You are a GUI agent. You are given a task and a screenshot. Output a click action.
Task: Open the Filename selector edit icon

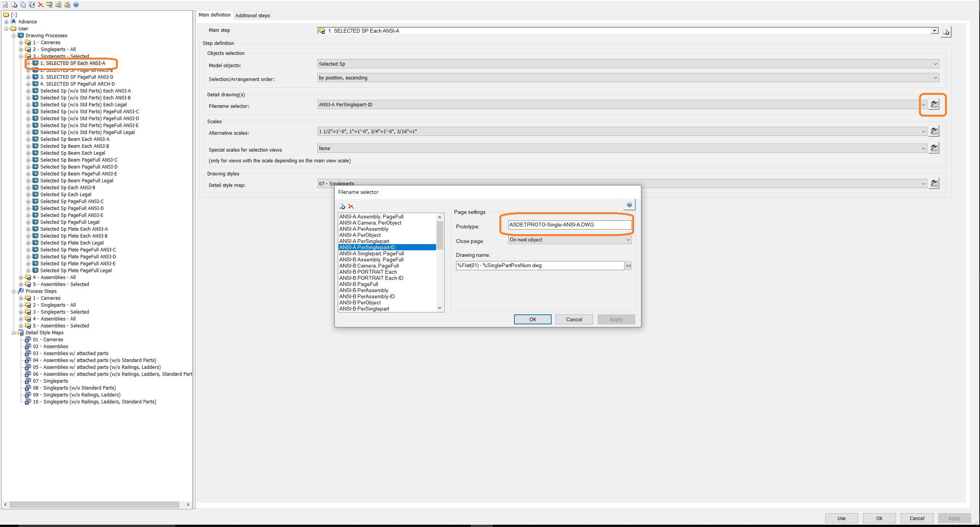[x=935, y=104]
